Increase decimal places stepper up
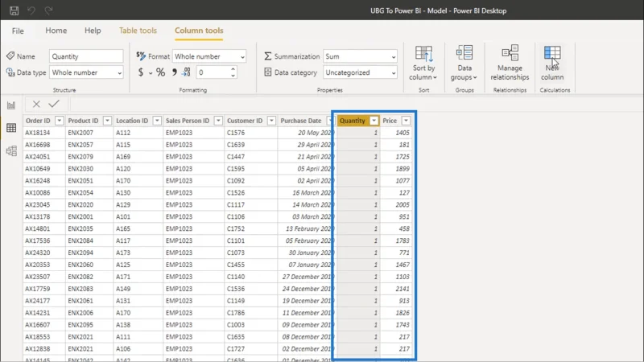Image resolution: width=644 pixels, height=362 pixels. point(233,69)
